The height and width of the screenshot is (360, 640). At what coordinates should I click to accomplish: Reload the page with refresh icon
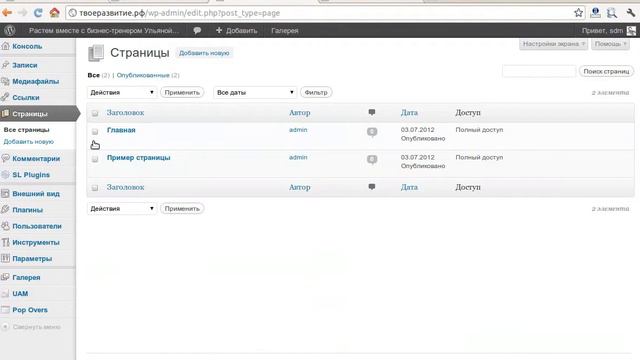(x=38, y=13)
